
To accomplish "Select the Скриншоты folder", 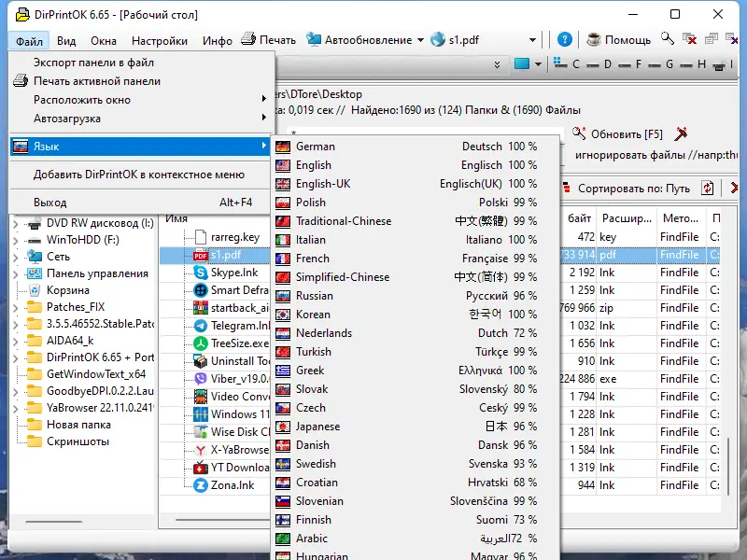I will click(x=78, y=441).
